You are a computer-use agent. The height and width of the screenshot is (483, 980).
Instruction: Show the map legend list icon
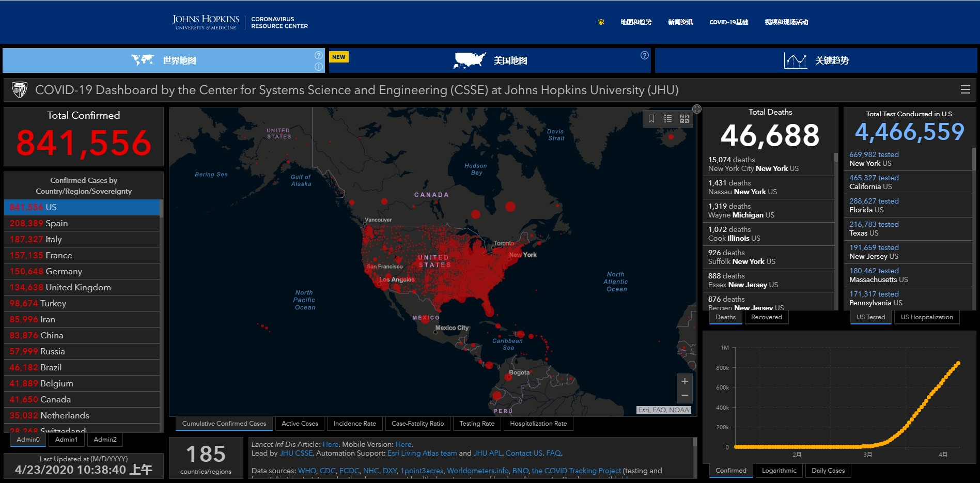tap(668, 119)
